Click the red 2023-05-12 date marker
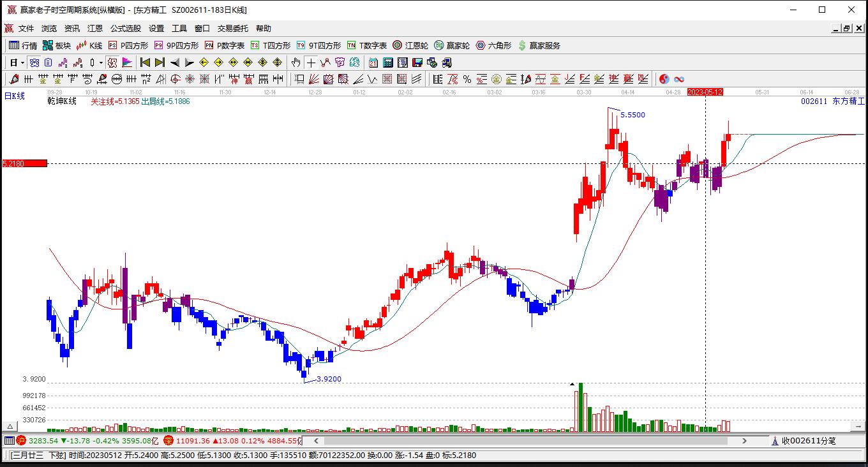 pyautogui.click(x=705, y=93)
